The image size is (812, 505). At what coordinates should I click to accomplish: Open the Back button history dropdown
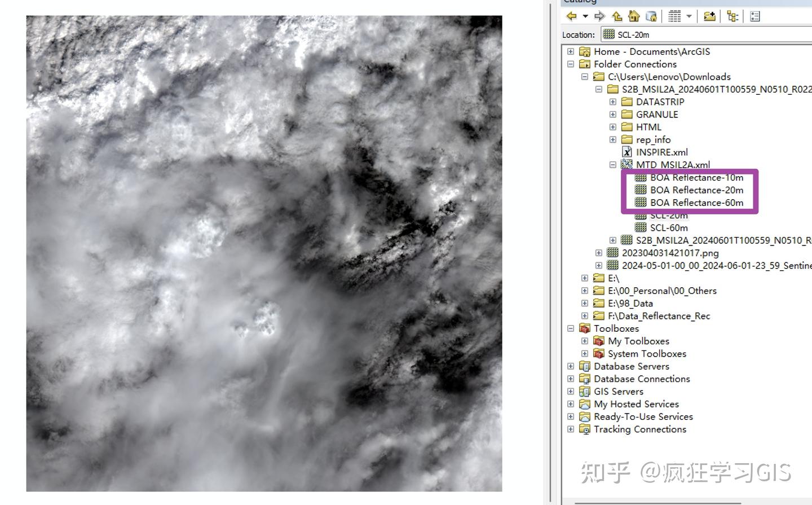[585, 16]
